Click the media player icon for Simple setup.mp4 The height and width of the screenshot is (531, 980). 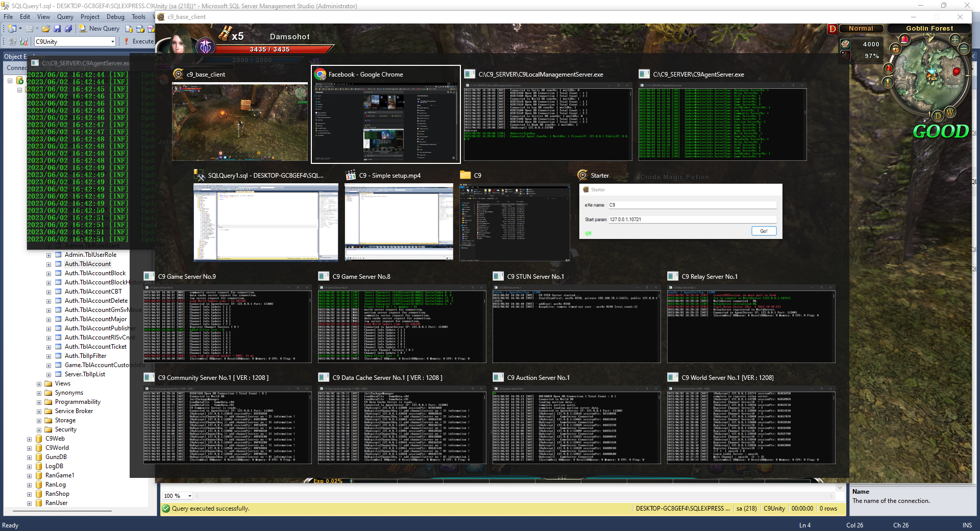tap(350, 175)
